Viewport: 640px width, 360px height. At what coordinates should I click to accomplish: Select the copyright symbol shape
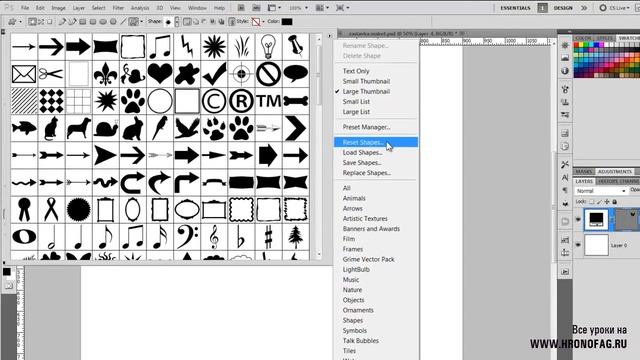214,101
